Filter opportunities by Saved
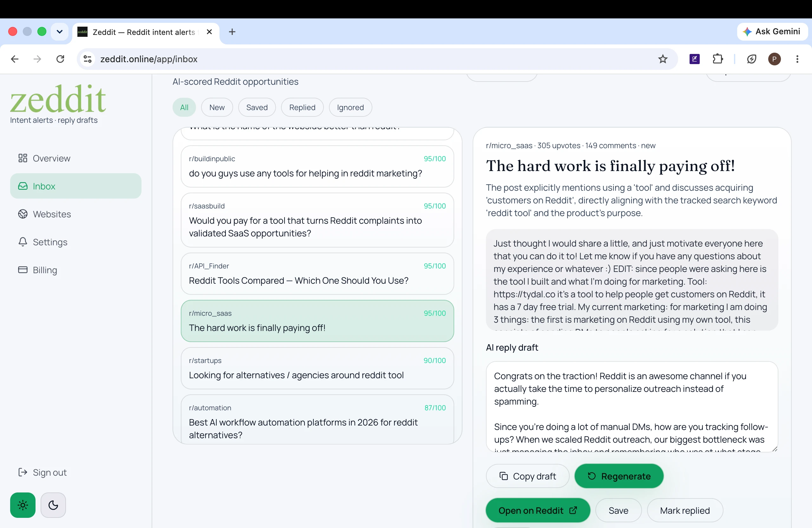The width and height of the screenshot is (812, 528). (x=257, y=108)
